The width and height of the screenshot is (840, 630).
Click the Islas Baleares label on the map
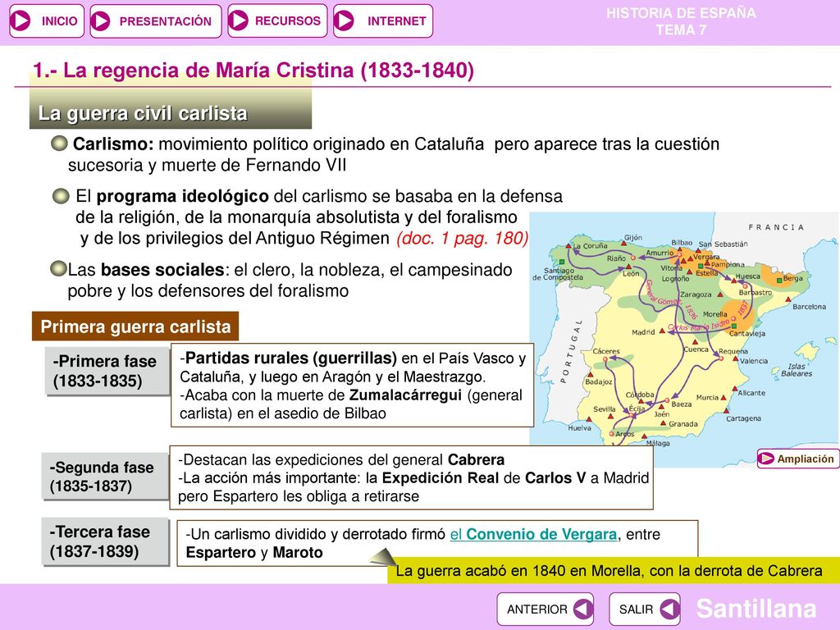[x=797, y=370]
